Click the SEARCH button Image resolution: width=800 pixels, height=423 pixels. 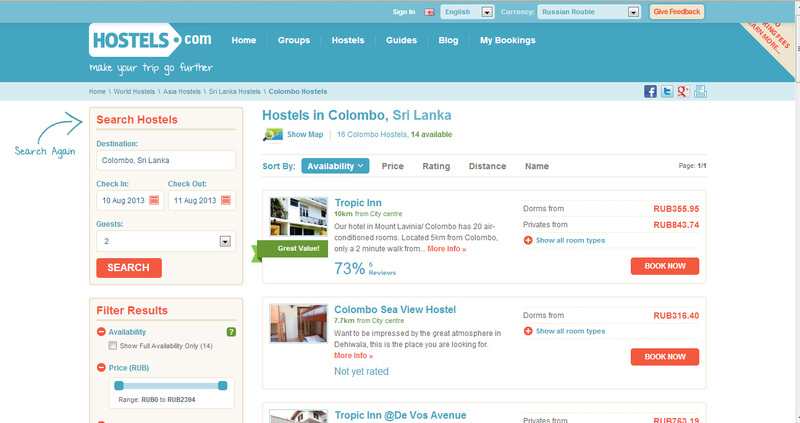tap(129, 268)
